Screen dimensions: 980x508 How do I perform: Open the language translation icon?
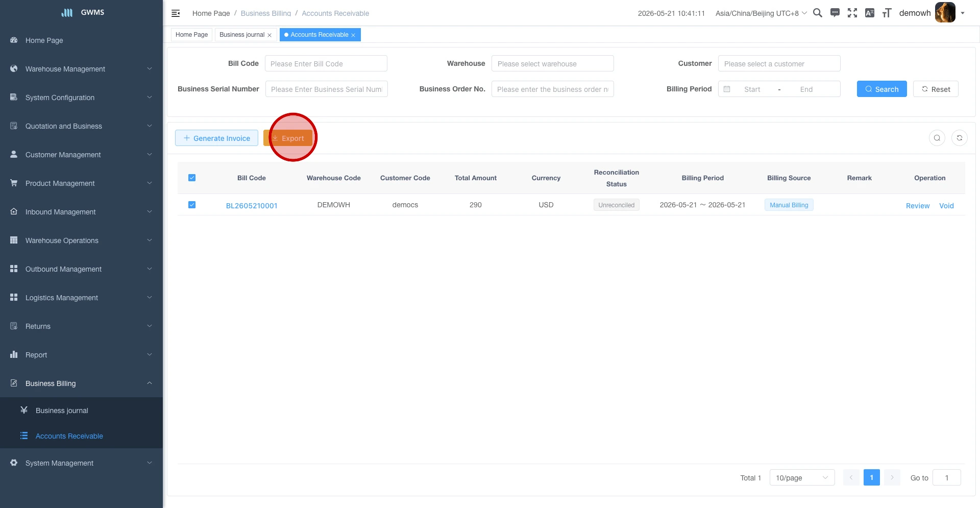870,13
